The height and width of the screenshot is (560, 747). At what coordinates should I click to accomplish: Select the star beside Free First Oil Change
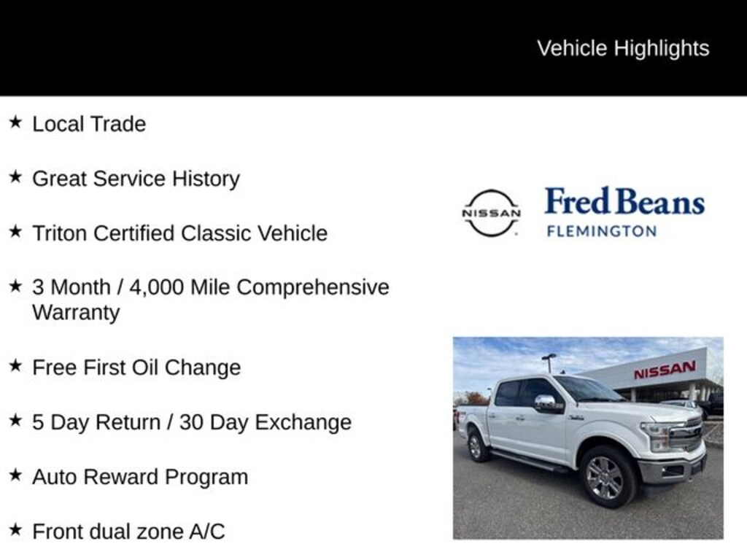(x=15, y=365)
